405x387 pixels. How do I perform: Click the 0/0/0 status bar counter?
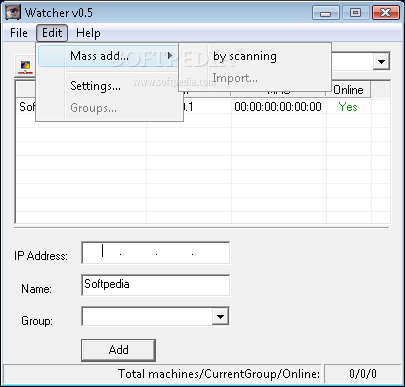point(363,374)
